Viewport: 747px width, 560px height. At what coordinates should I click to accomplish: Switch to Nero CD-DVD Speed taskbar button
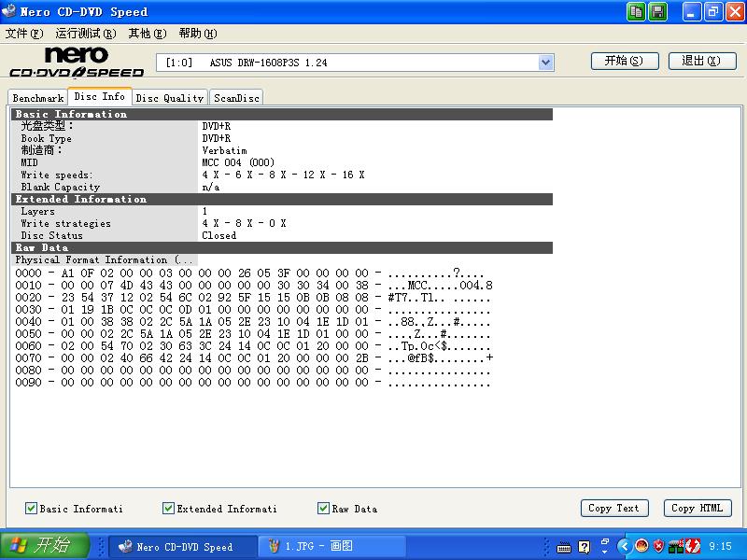point(182,547)
